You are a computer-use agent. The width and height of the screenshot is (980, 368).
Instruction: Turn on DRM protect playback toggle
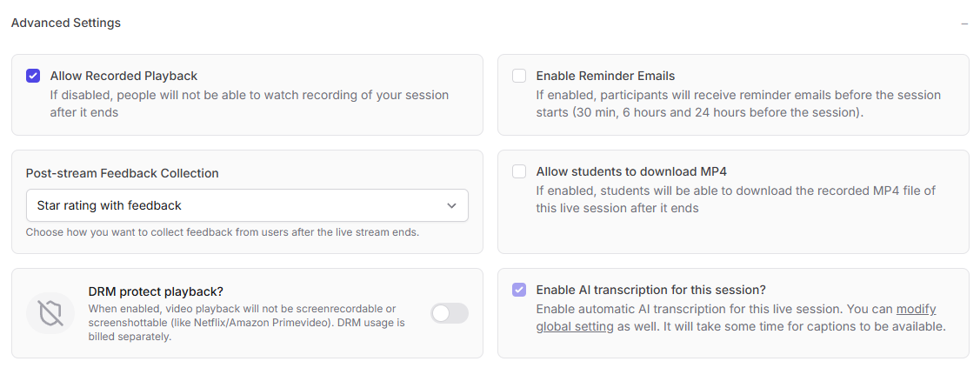[450, 313]
